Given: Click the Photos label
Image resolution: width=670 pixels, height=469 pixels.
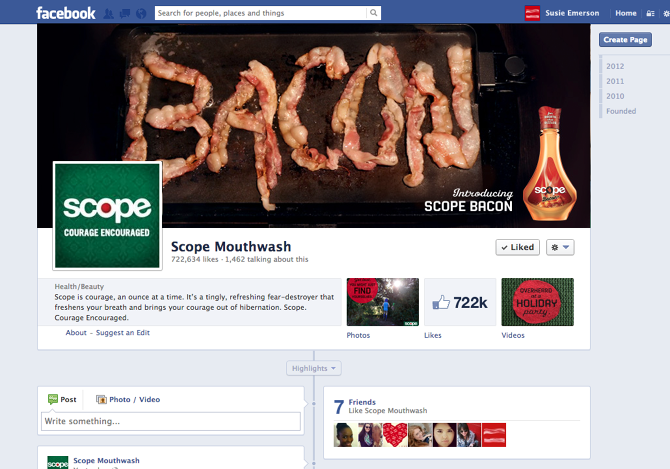Looking at the screenshot, I should 358,335.
